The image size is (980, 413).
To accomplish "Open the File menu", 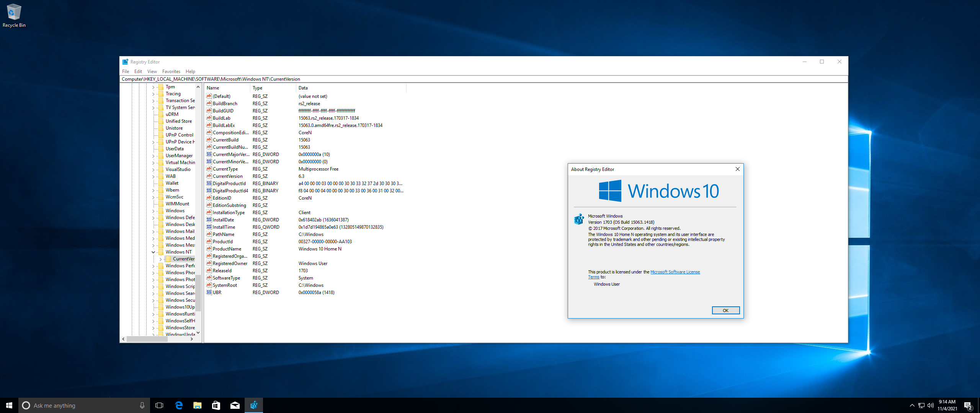I will (x=126, y=72).
